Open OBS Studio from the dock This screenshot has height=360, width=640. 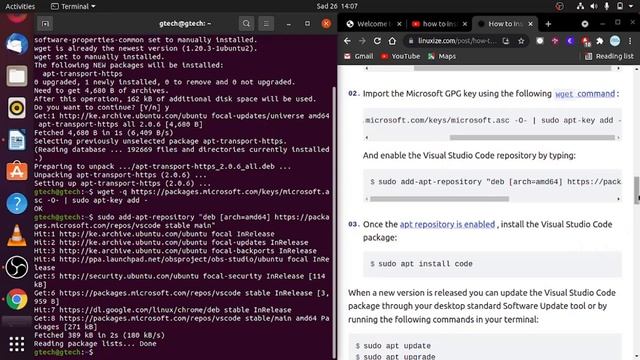[17, 267]
